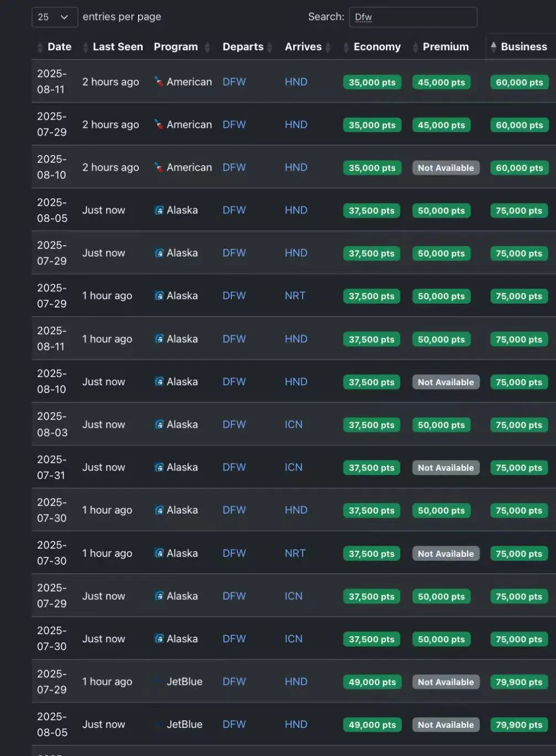The width and height of the screenshot is (556, 756).
Task: Sort by the Departs column sort icon
Action: pyautogui.click(x=269, y=47)
